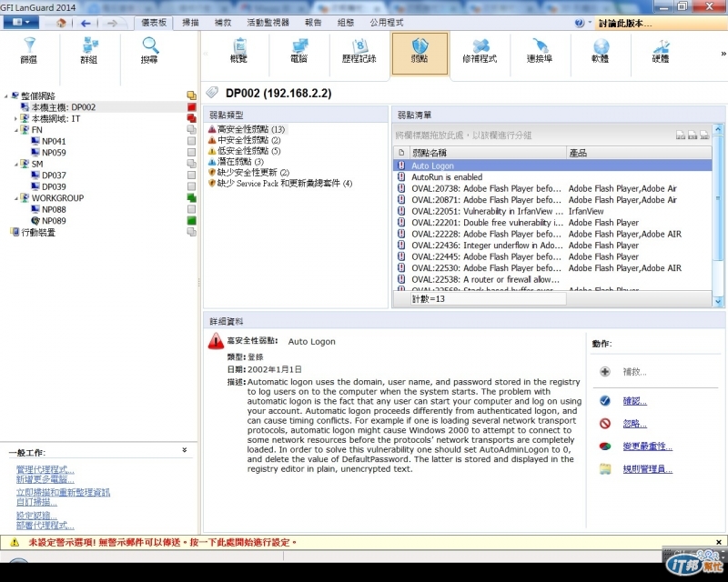Select computer NP089 in the tree
The image size is (728, 582).
54,221
